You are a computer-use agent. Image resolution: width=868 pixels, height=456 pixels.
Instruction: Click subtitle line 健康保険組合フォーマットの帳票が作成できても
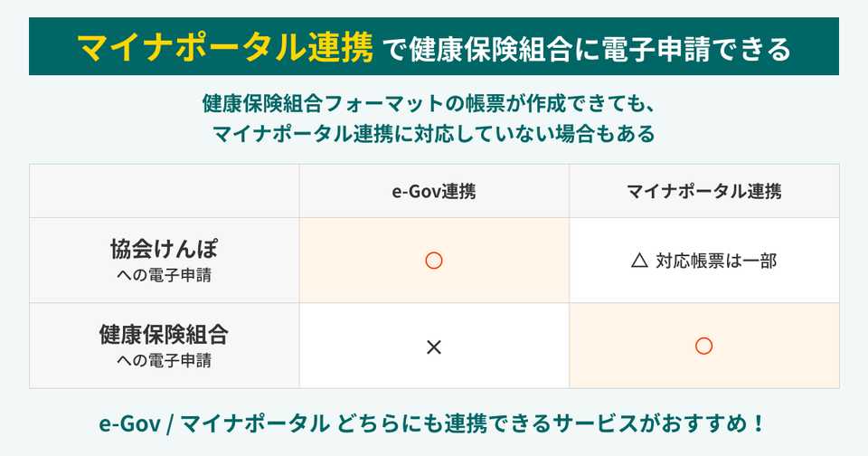429,104
